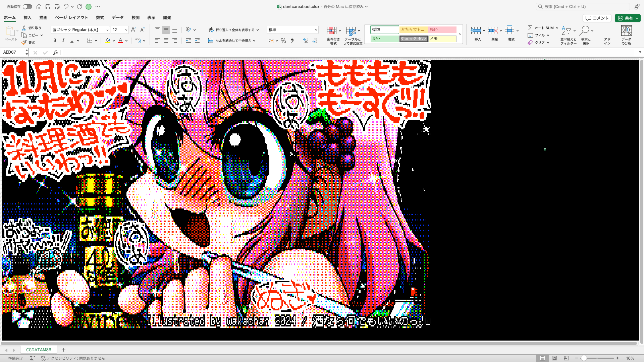The height and width of the screenshot is (362, 644).
Task: Click the Fill color bucket icon
Action: click(x=108, y=41)
